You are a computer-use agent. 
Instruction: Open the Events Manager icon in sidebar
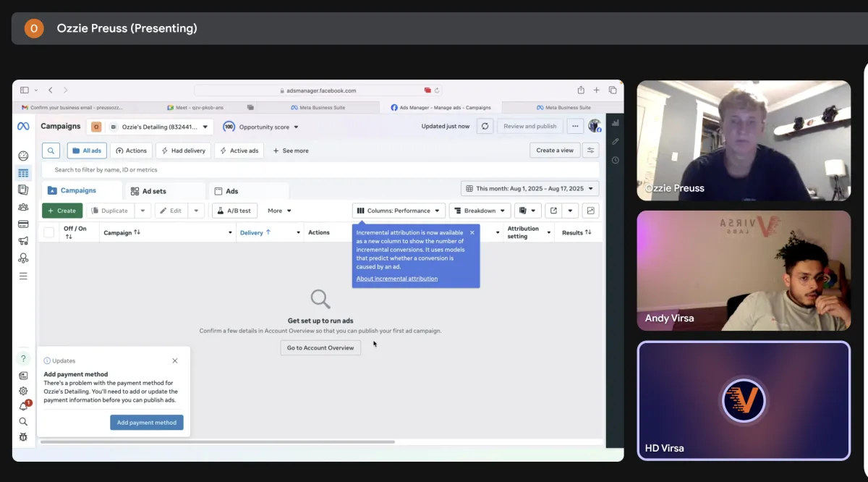pyautogui.click(x=23, y=258)
